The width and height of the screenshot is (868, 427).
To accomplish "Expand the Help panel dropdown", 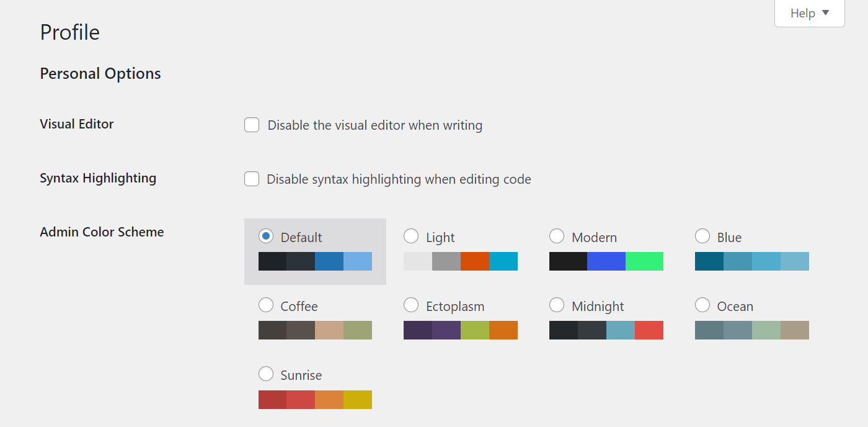I will click(x=809, y=13).
